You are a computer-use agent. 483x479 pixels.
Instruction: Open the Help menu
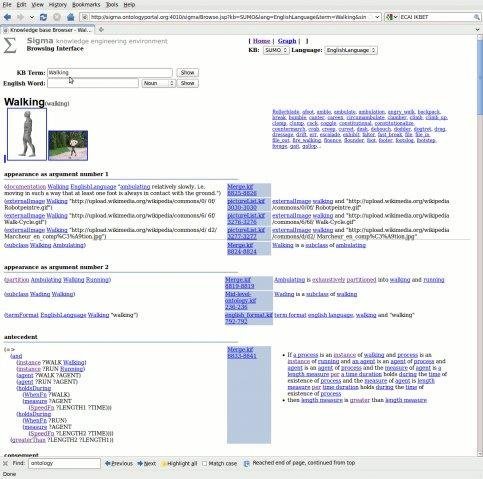coord(129,5)
